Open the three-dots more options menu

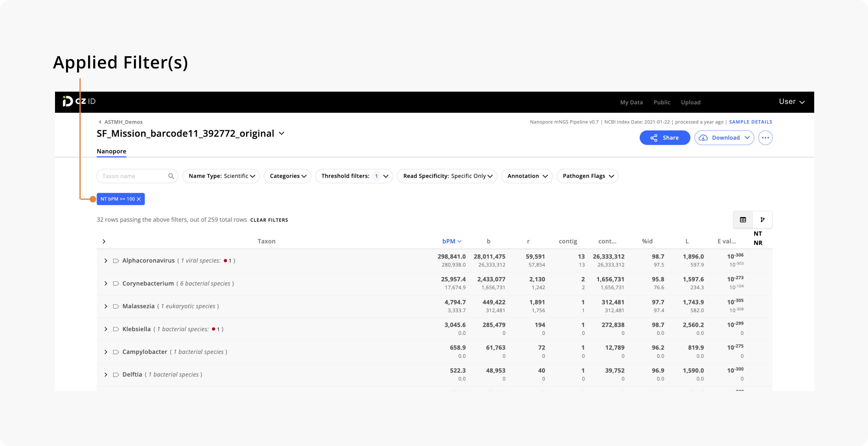pos(766,138)
